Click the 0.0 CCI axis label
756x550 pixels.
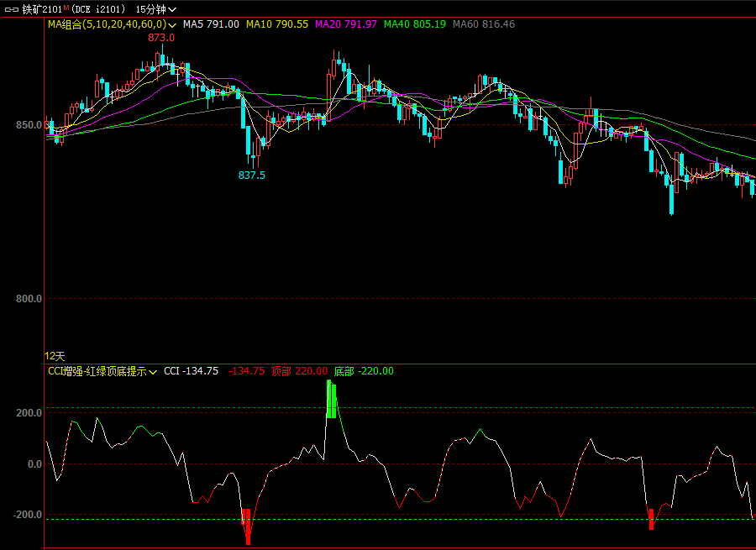tap(34, 464)
